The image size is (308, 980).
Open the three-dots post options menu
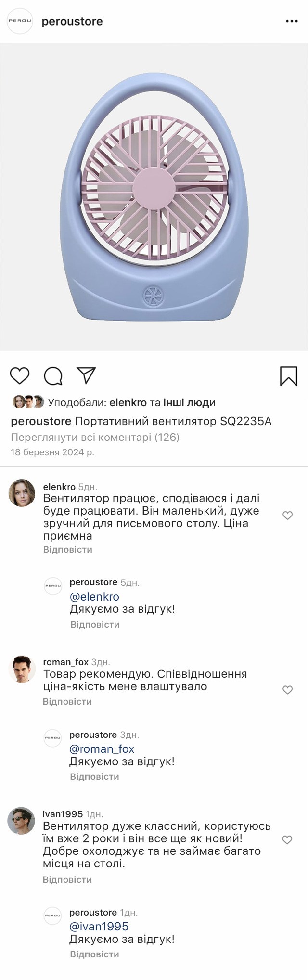click(x=292, y=22)
